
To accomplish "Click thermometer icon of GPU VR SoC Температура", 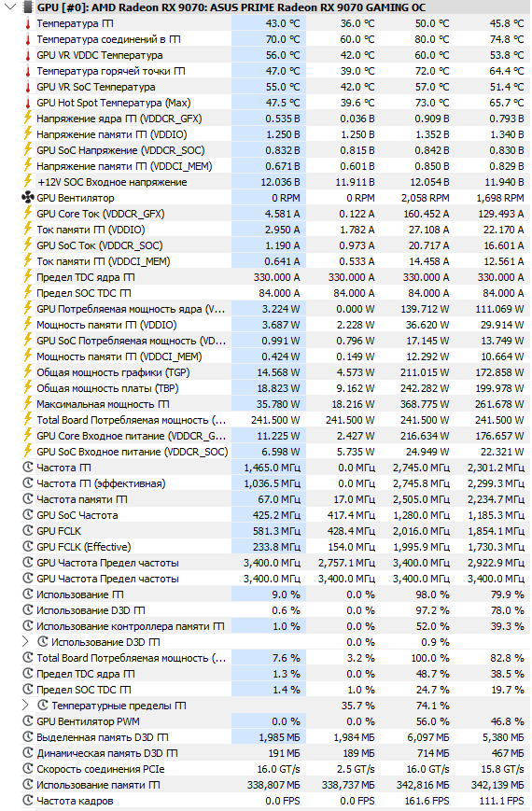I will pos(28,88).
